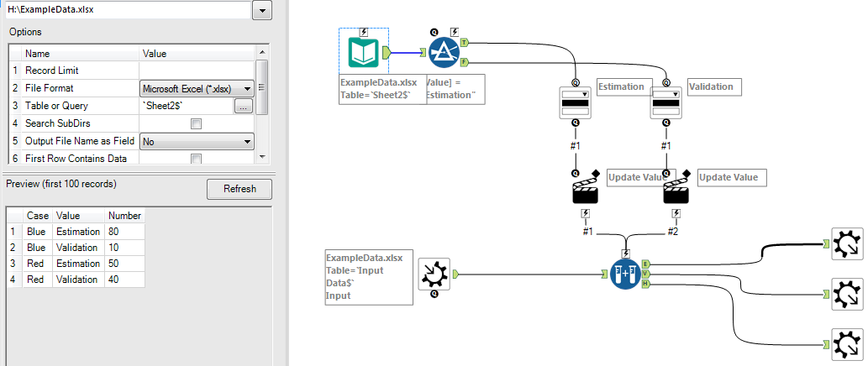Select the Create Samples test-tube tool
This screenshot has height=366, width=868.
(x=625, y=274)
